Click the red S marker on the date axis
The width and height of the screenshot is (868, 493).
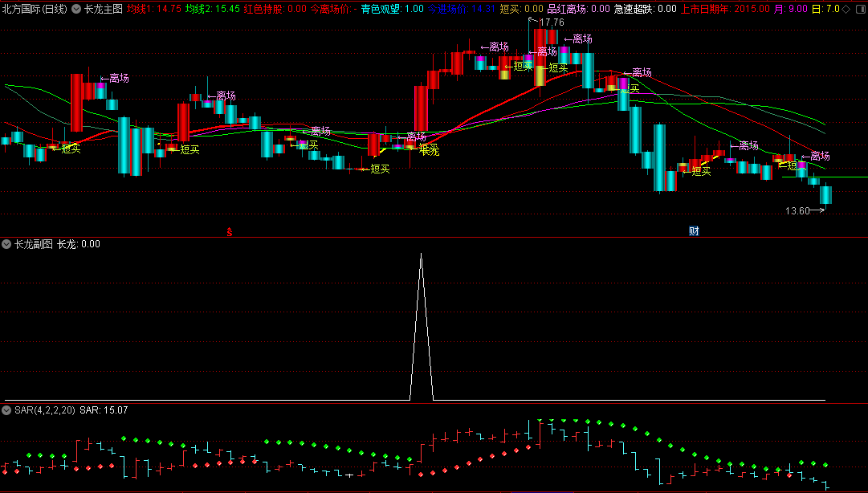(x=229, y=232)
